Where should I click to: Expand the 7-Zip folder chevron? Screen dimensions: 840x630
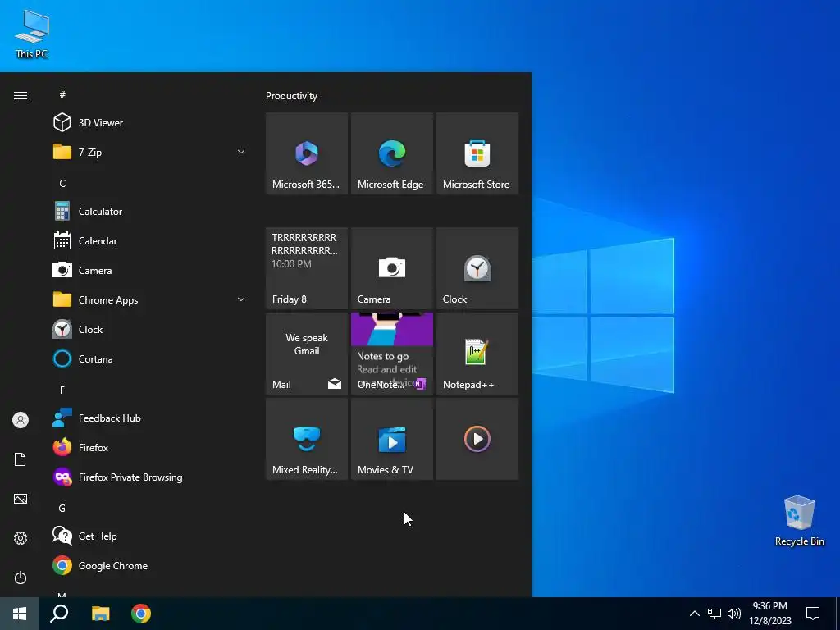pos(241,152)
